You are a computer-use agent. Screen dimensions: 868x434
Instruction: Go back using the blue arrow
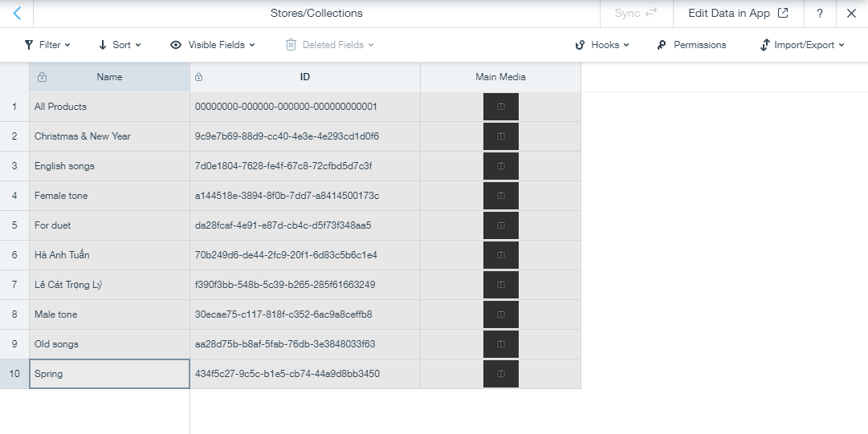(17, 14)
